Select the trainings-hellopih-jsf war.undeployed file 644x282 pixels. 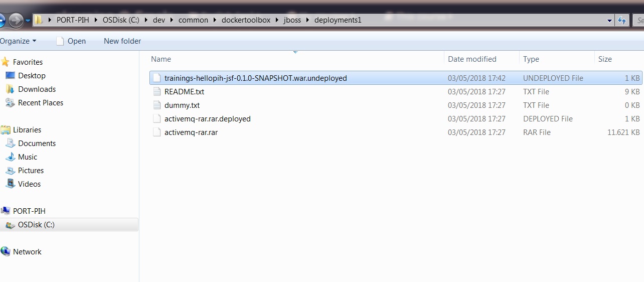pyautogui.click(x=396, y=78)
